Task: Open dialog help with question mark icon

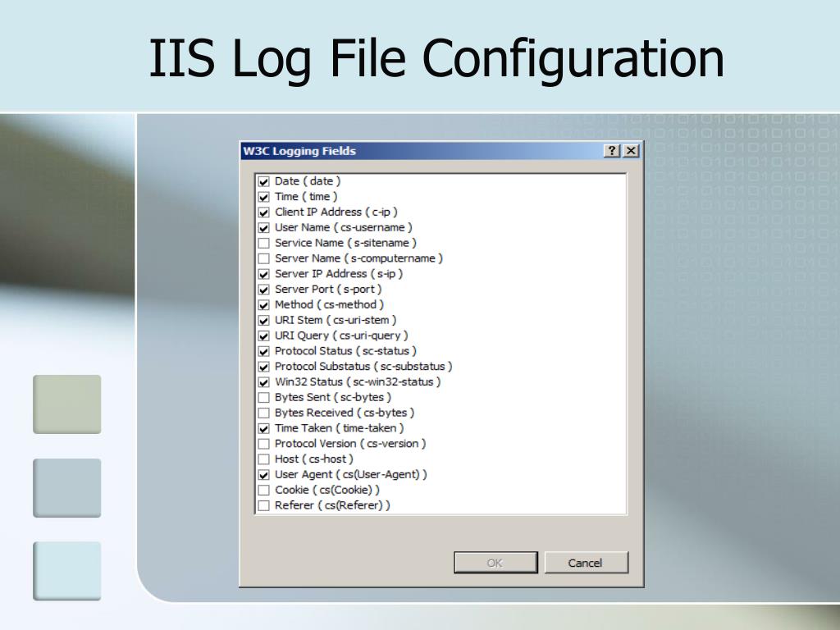Action: coord(612,151)
